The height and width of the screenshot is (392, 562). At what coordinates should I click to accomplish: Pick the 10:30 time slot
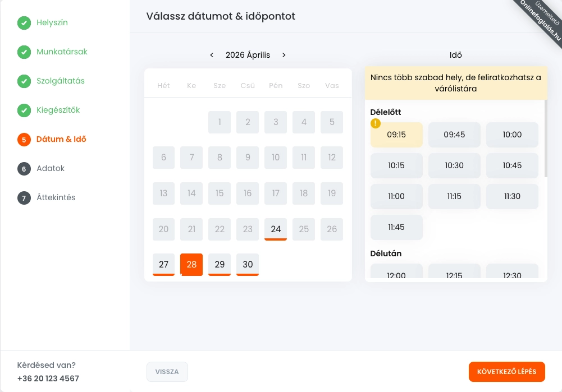tap(454, 166)
